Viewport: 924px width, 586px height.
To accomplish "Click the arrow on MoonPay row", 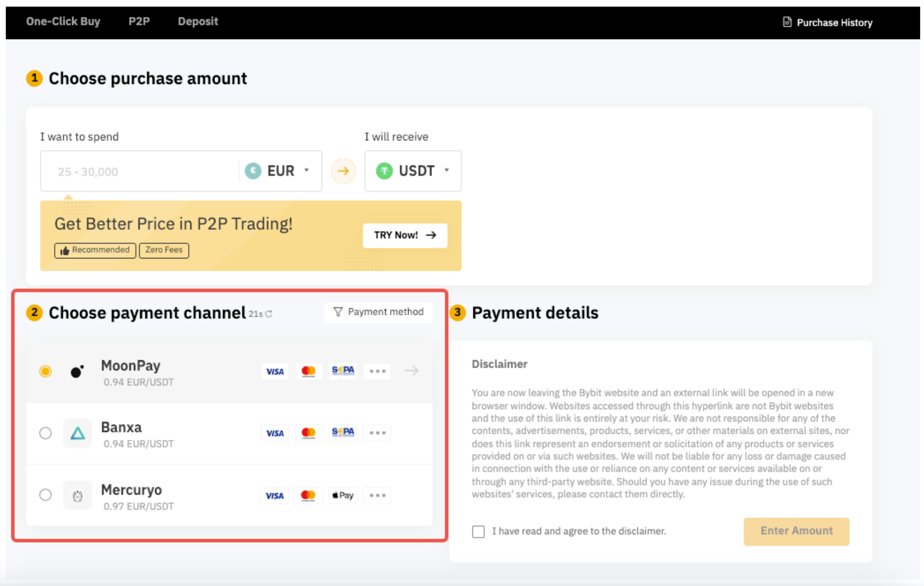I will pyautogui.click(x=411, y=371).
